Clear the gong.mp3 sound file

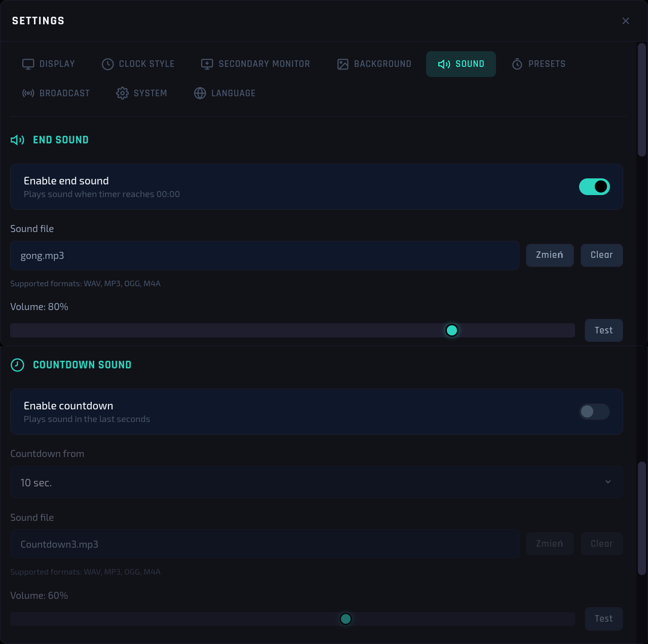pyautogui.click(x=602, y=255)
